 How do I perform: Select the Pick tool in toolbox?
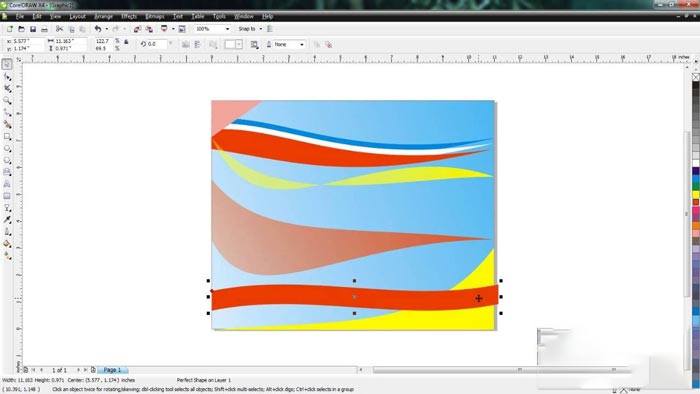pos(7,64)
